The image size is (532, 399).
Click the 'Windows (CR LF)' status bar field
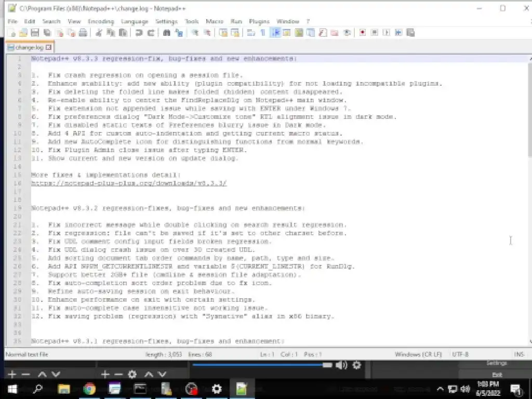[x=418, y=354]
